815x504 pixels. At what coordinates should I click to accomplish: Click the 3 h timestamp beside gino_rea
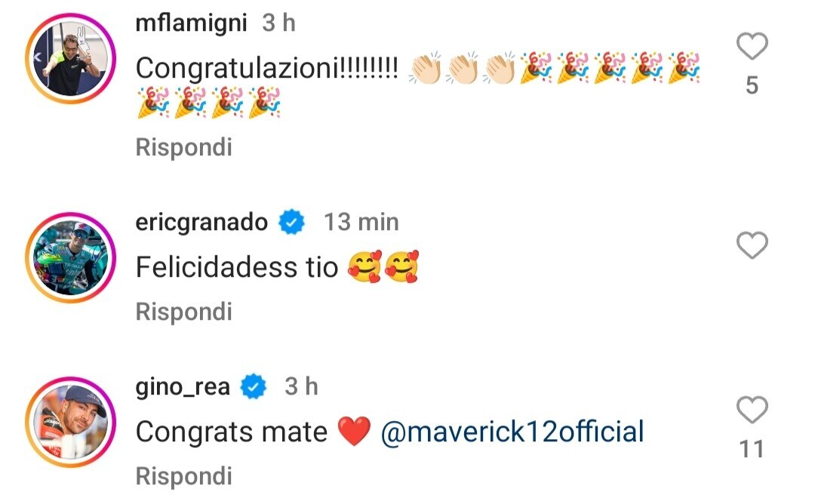click(300, 387)
